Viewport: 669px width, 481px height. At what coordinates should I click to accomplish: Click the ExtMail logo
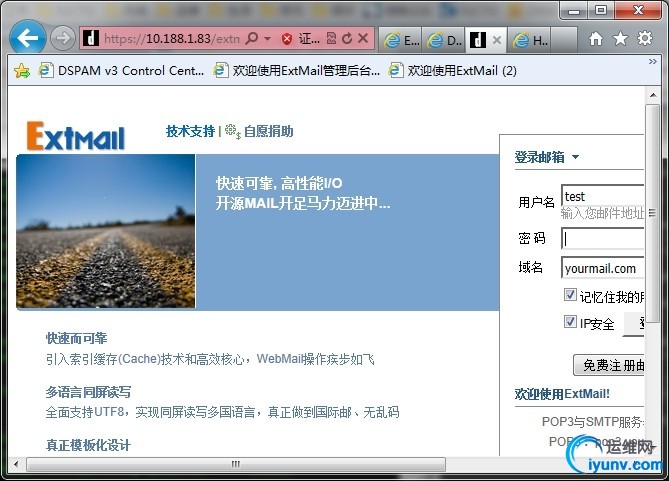coord(76,136)
